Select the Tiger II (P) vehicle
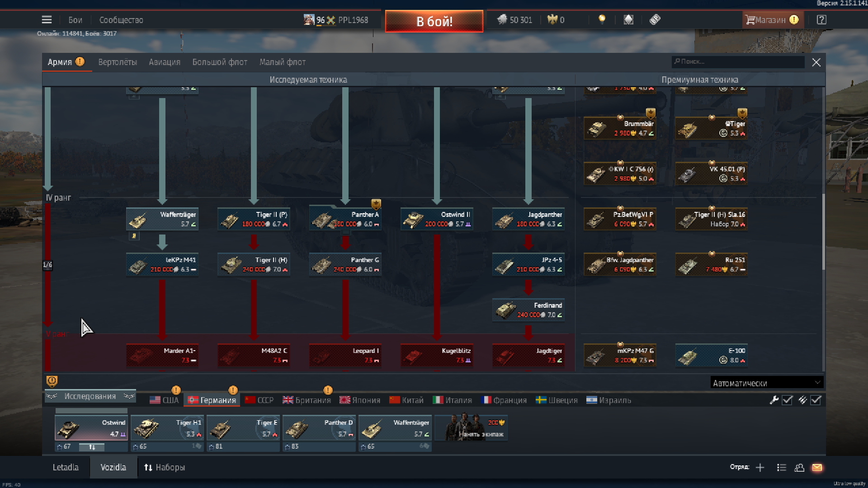Screen dimensions: 868x488 point(254,219)
